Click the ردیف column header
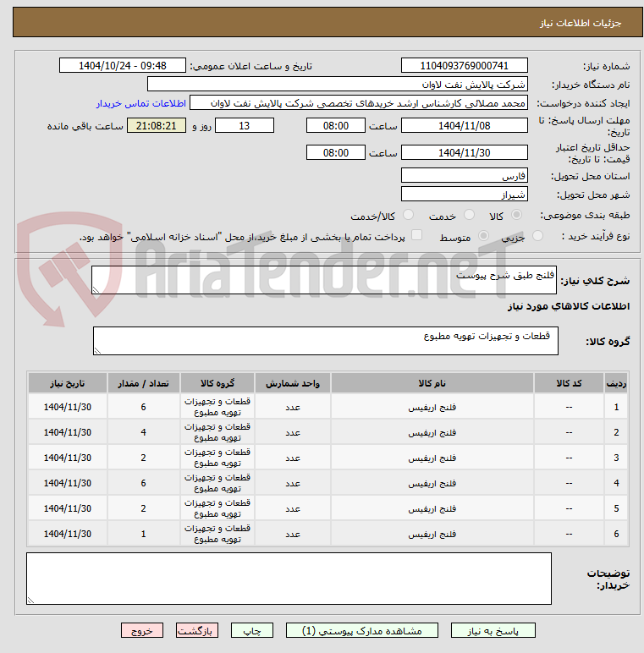 (616, 383)
